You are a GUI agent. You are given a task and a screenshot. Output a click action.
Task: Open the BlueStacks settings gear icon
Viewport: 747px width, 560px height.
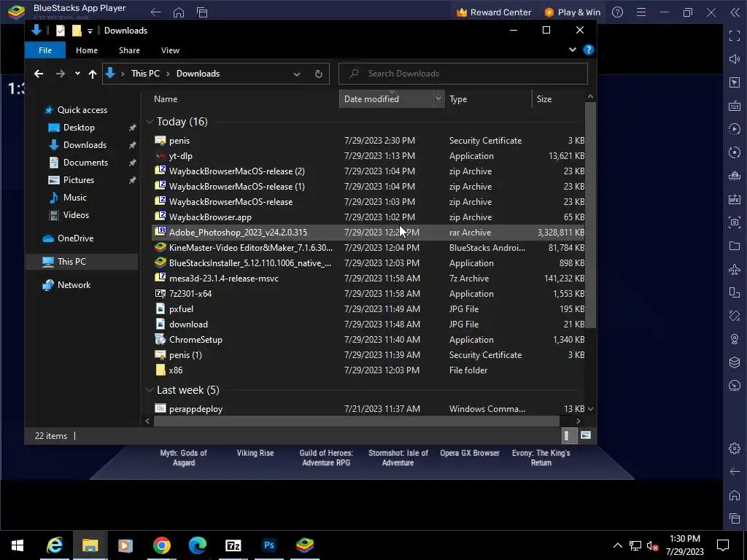(735, 448)
